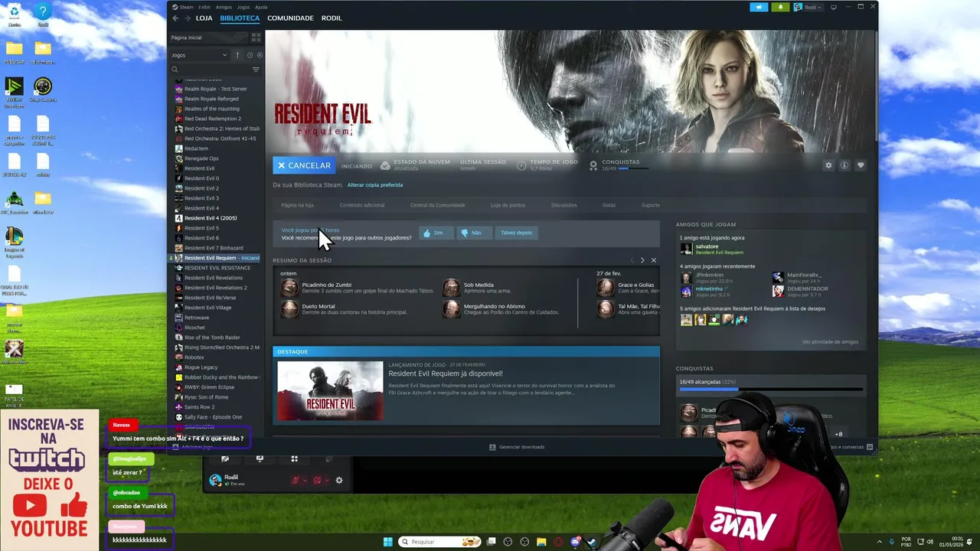The image size is (980, 551).
Task: Click the Steam page vertical scrollbar
Action: click(x=876, y=84)
